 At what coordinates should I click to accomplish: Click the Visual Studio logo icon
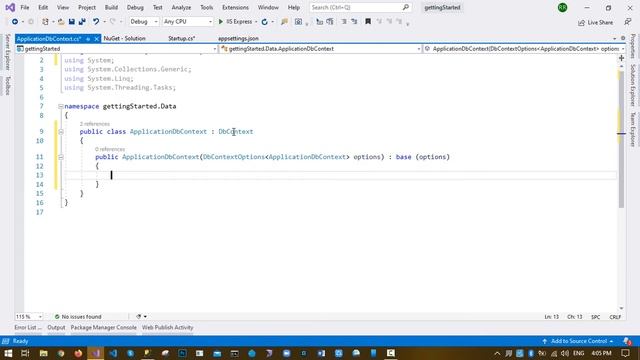pos(10,7)
